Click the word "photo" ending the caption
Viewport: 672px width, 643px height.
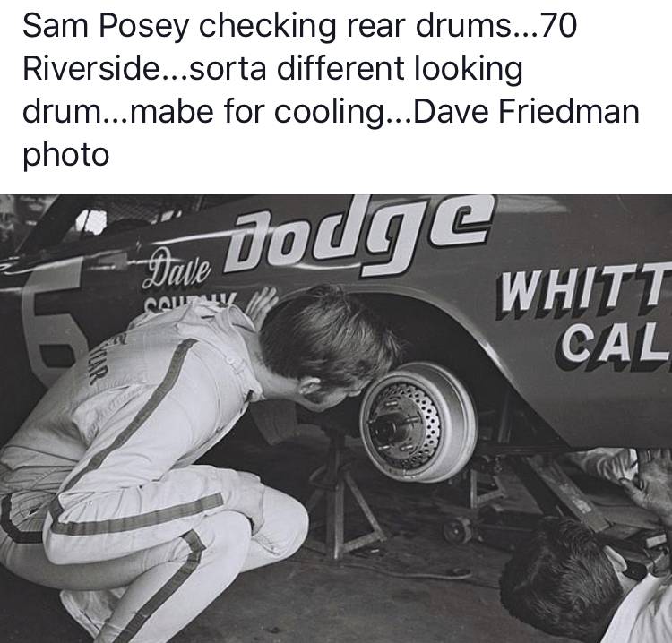65,155
